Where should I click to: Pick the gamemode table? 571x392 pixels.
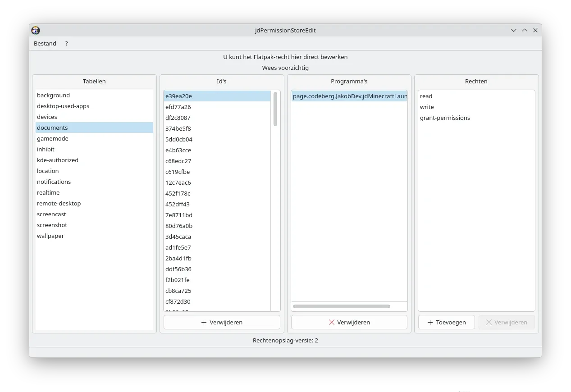pos(94,138)
